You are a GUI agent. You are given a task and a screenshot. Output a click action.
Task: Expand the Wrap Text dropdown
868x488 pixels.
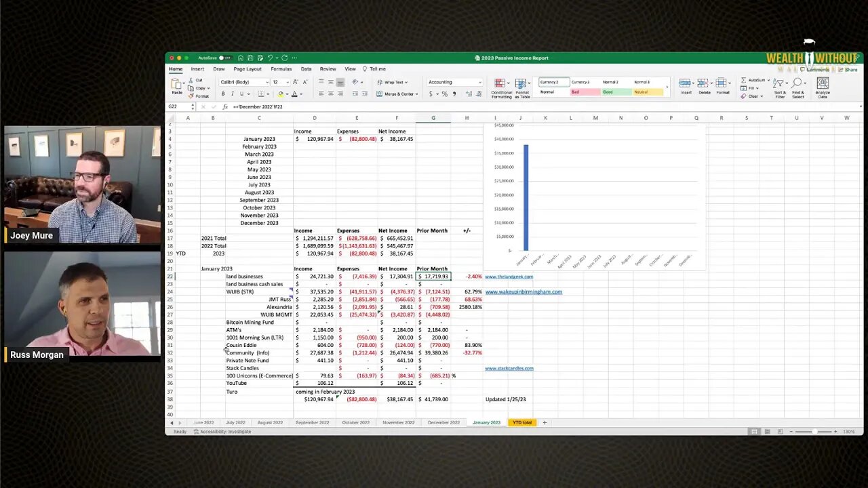click(x=406, y=82)
